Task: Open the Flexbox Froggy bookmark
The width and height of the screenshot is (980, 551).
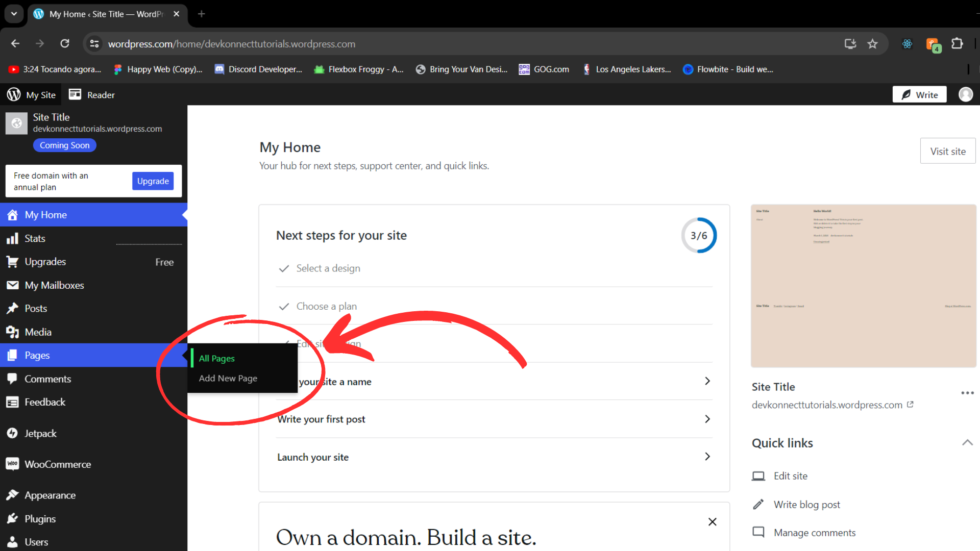Action: tap(359, 69)
